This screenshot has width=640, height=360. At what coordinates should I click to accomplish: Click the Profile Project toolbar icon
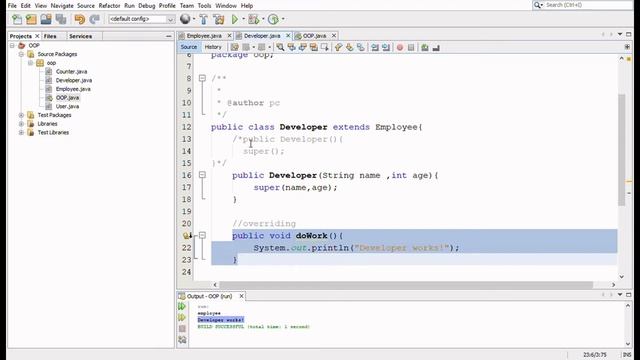pyautogui.click(x=273, y=19)
